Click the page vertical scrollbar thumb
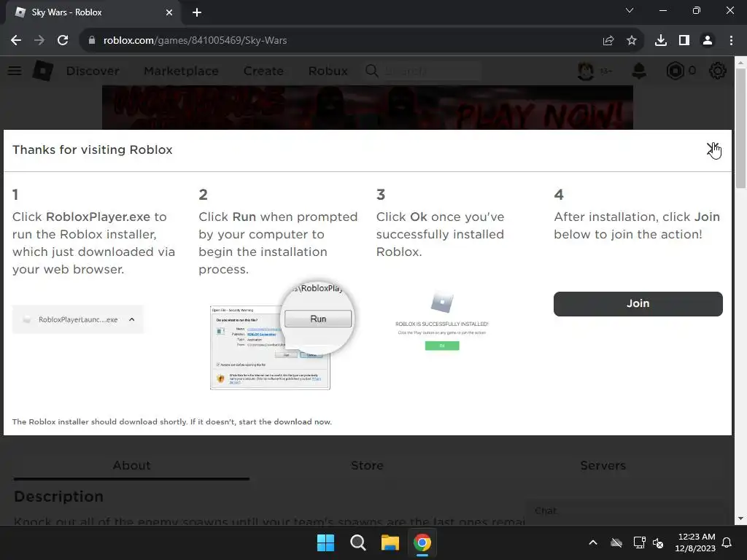Image resolution: width=747 pixels, height=560 pixels. point(740,128)
